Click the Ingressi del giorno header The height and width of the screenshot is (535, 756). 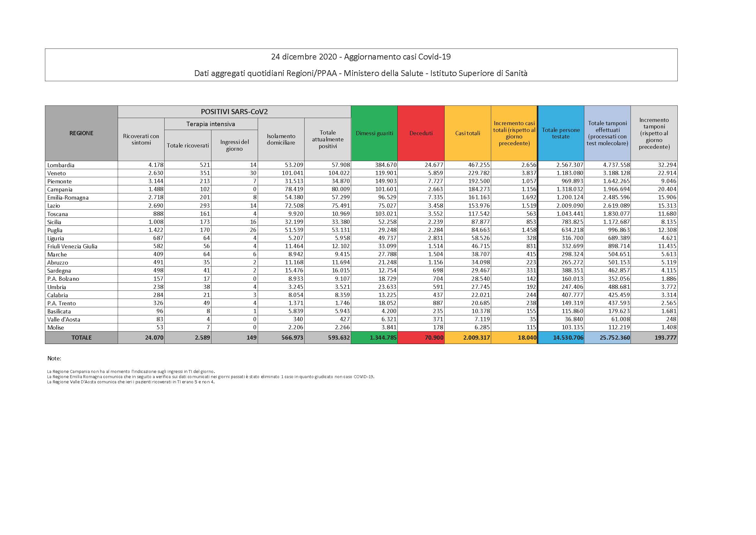(x=234, y=145)
